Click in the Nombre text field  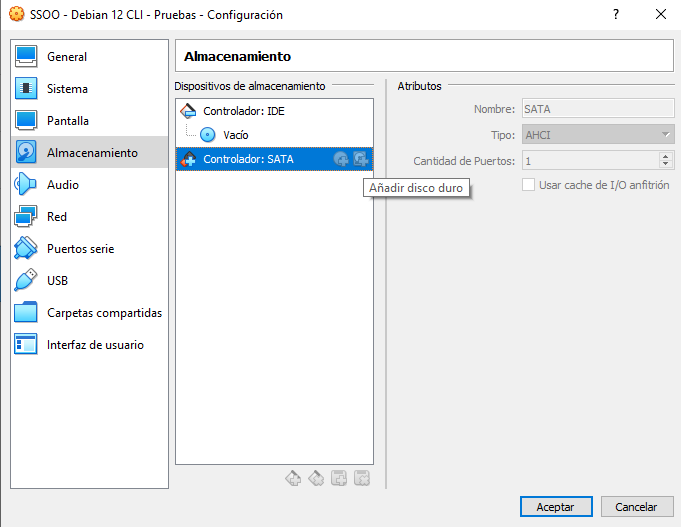point(597,109)
